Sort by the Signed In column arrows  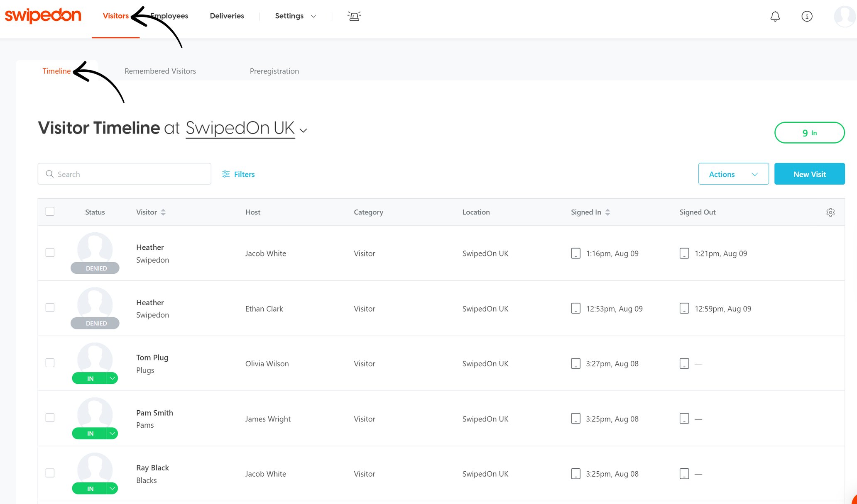[607, 212]
